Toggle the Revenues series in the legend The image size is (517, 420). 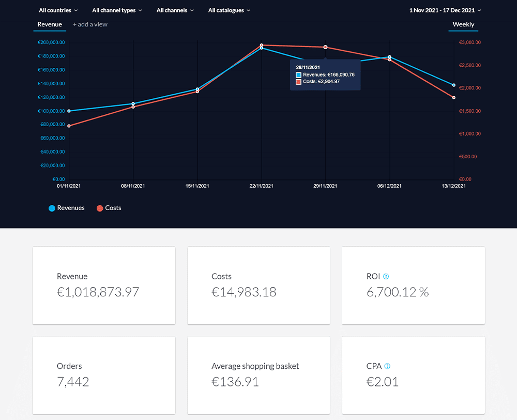67,208
